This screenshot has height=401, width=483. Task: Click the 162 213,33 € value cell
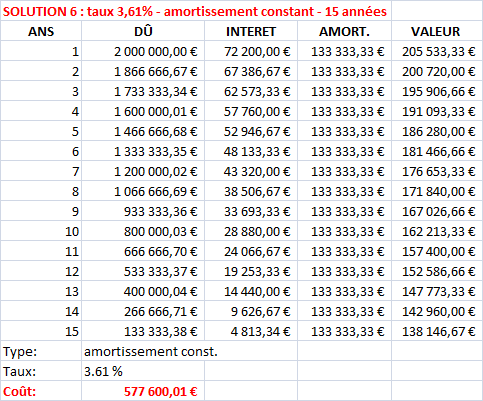(x=435, y=231)
